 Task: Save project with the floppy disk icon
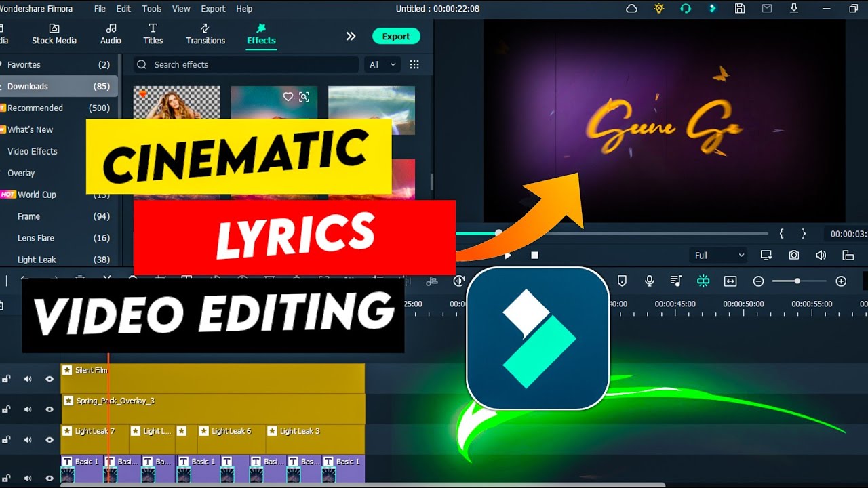740,9
